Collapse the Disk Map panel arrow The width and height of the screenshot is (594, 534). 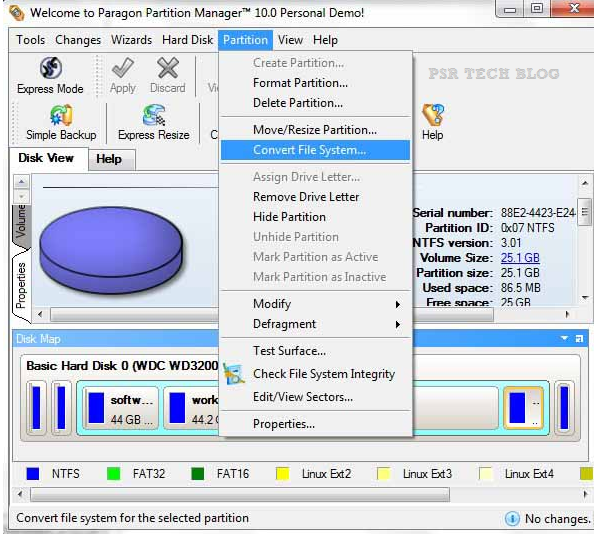click(x=564, y=338)
